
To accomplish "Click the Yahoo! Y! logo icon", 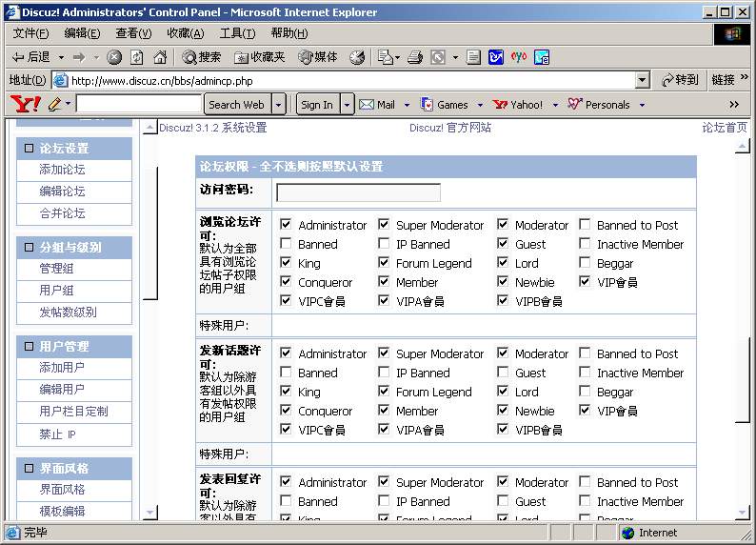I will pyautogui.click(x=26, y=104).
